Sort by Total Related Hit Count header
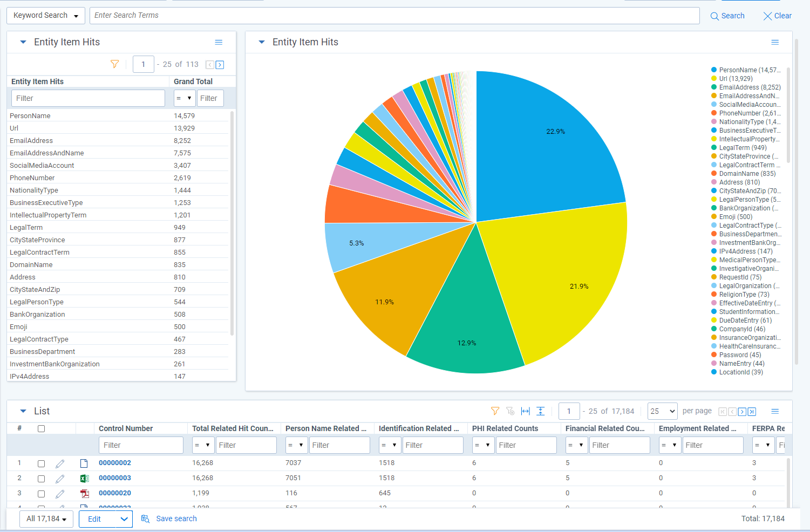 pos(233,428)
